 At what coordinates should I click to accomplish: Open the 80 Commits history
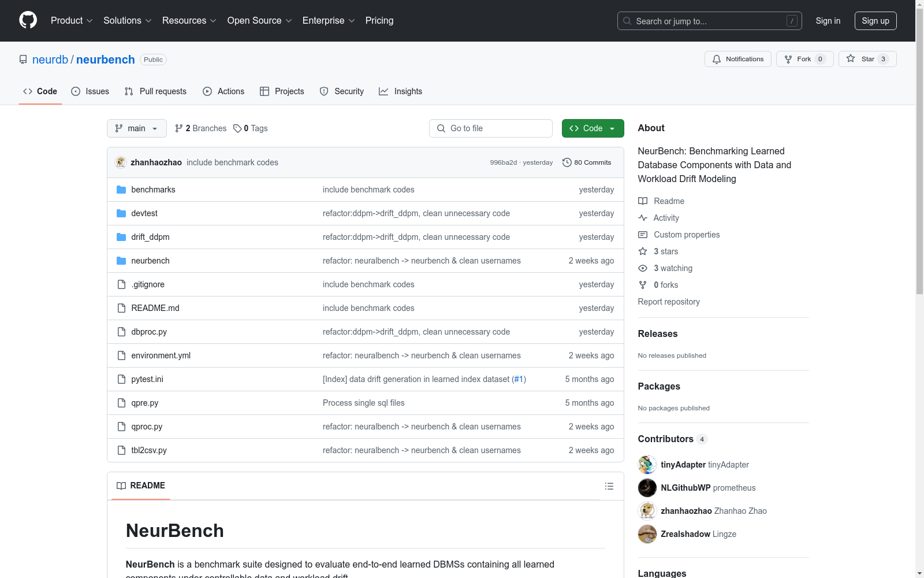pyautogui.click(x=587, y=162)
